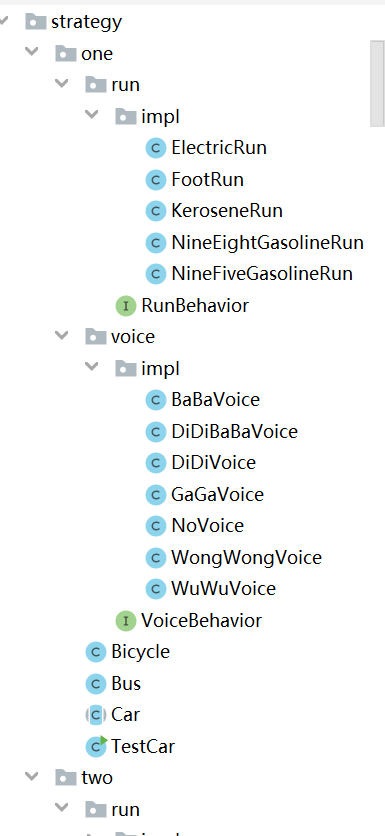Select the KeroseneRun class

pyautogui.click(x=227, y=211)
